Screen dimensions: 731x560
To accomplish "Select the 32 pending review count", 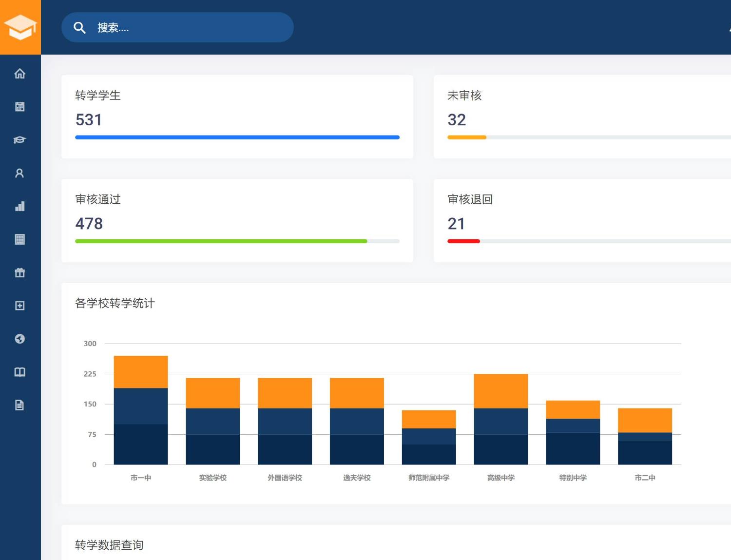I will point(457,120).
